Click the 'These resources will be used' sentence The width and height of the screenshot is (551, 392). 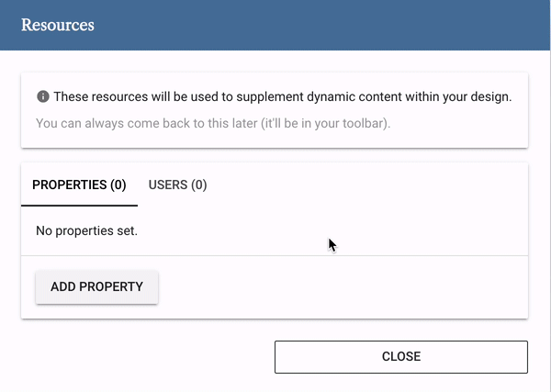[x=283, y=96]
